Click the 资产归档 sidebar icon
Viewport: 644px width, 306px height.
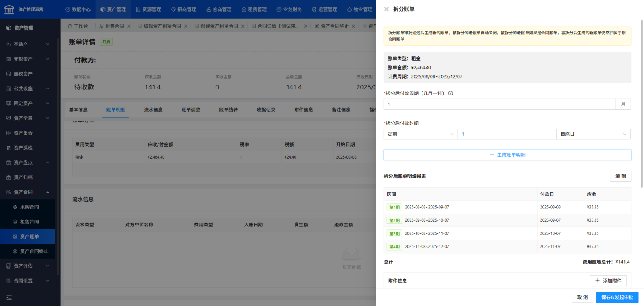click(9, 177)
